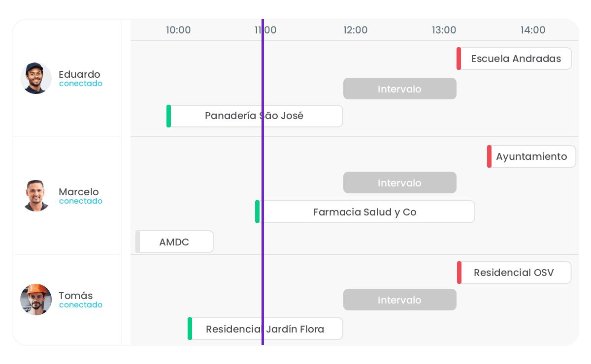Open the Residencial OSV appointment

coord(514,273)
